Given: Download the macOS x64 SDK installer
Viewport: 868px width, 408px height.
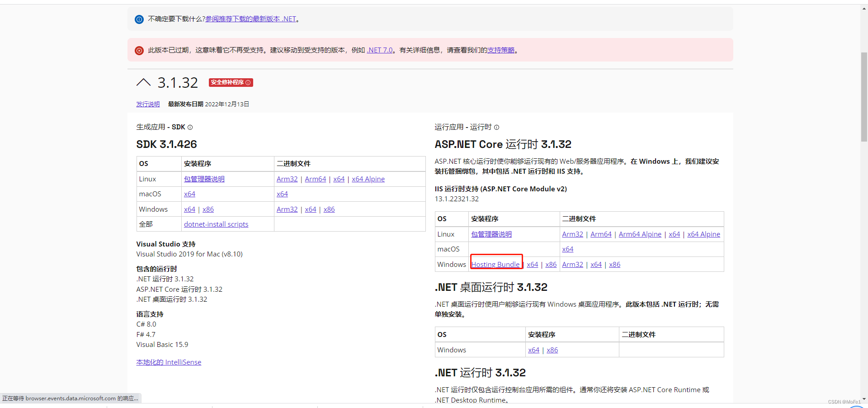Looking at the screenshot, I should 189,194.
